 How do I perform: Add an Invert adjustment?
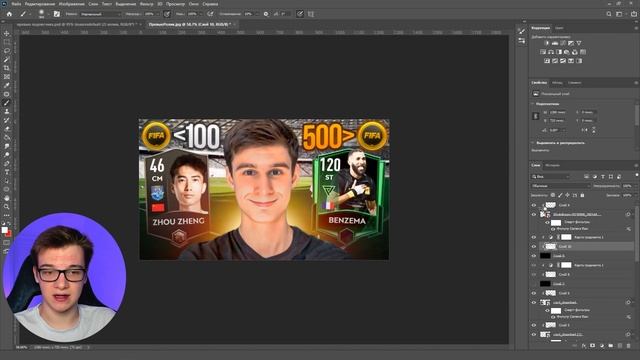pos(547,61)
